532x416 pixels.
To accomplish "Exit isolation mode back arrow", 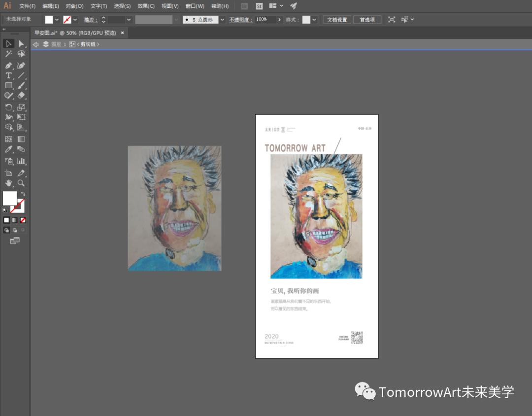I will click(35, 44).
